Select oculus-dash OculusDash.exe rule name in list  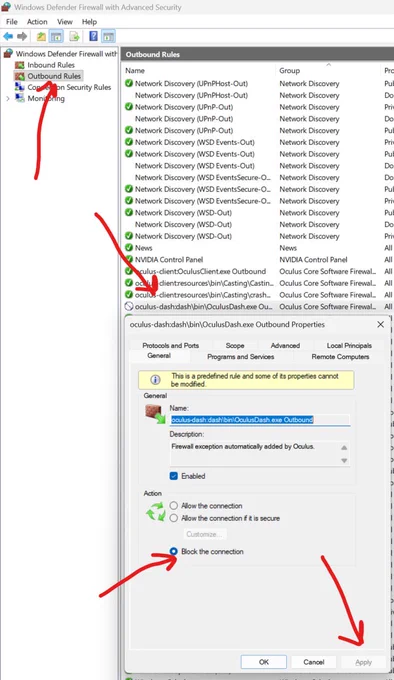(x=204, y=307)
